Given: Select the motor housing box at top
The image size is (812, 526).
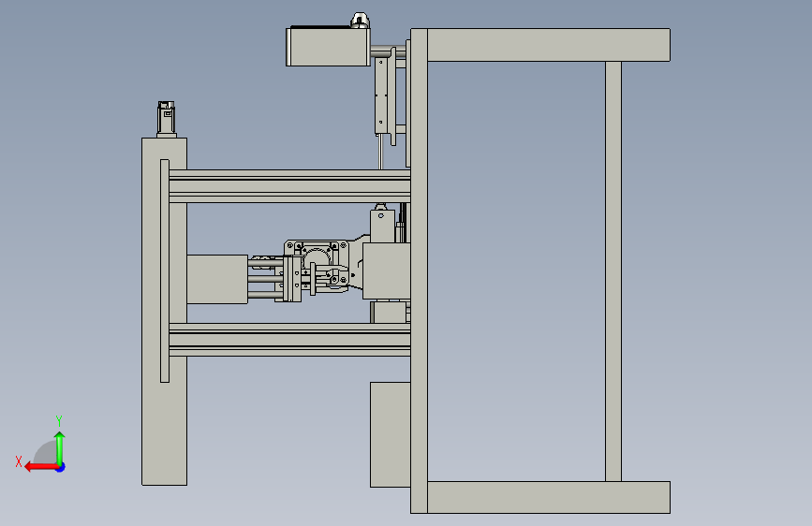Looking at the screenshot, I should [328, 47].
